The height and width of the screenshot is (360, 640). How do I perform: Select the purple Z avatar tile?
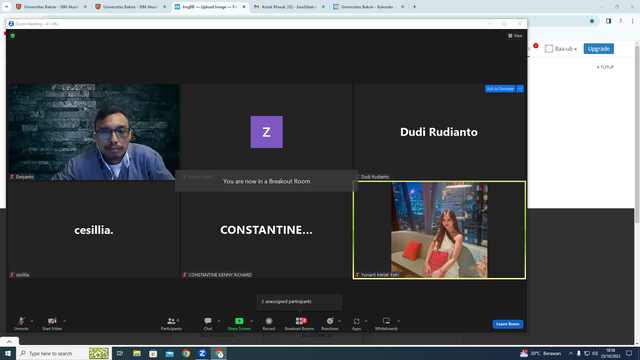267,132
